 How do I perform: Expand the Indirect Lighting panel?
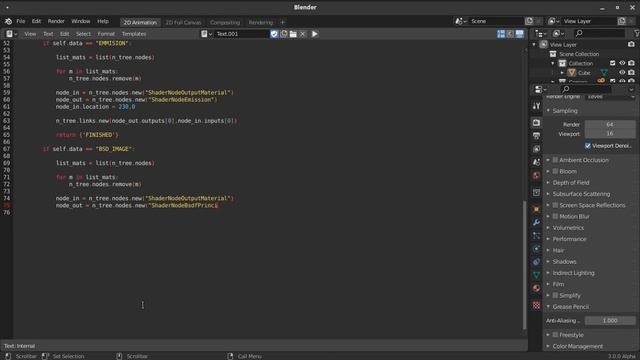(548, 273)
